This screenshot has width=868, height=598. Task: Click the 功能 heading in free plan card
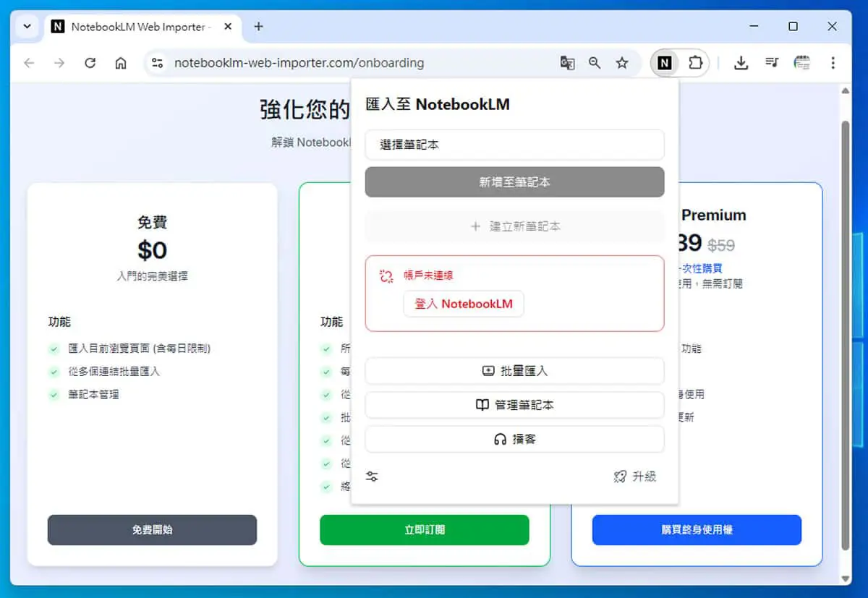pos(59,322)
